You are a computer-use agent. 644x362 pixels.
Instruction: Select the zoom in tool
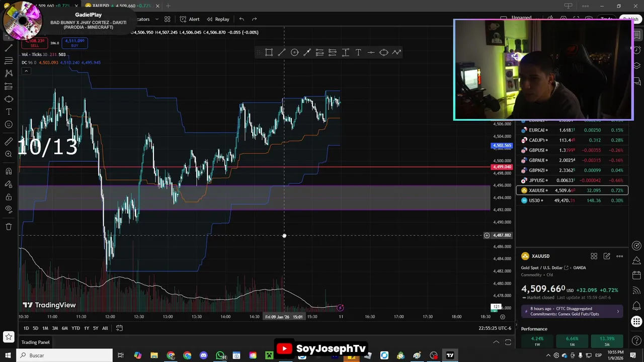coord(9,154)
